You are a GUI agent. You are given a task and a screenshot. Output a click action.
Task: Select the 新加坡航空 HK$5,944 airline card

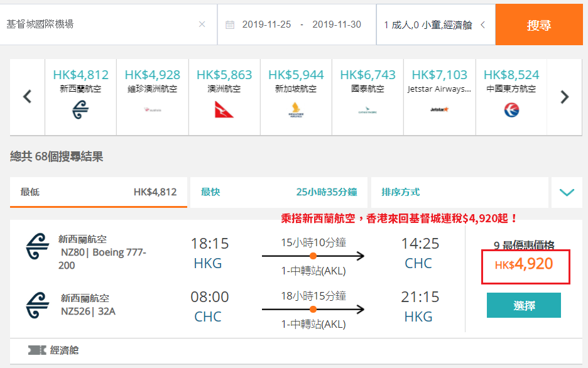[x=296, y=97]
